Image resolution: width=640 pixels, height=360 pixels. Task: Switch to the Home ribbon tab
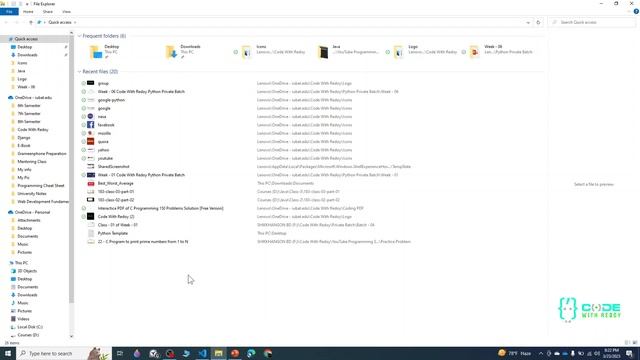tap(28, 11)
